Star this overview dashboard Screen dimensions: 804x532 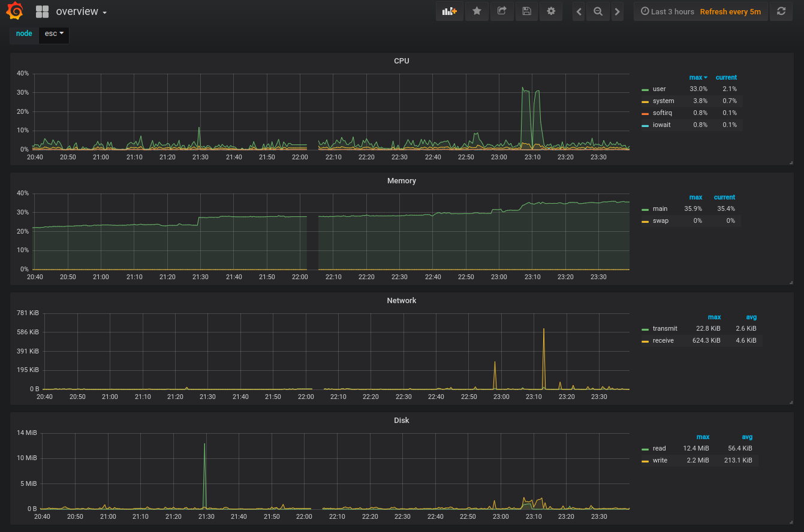[x=477, y=11]
